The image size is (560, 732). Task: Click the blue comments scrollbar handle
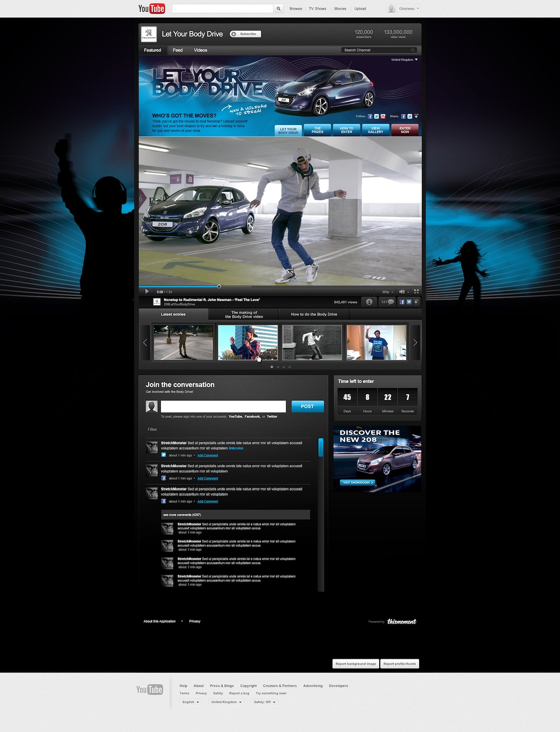321,447
